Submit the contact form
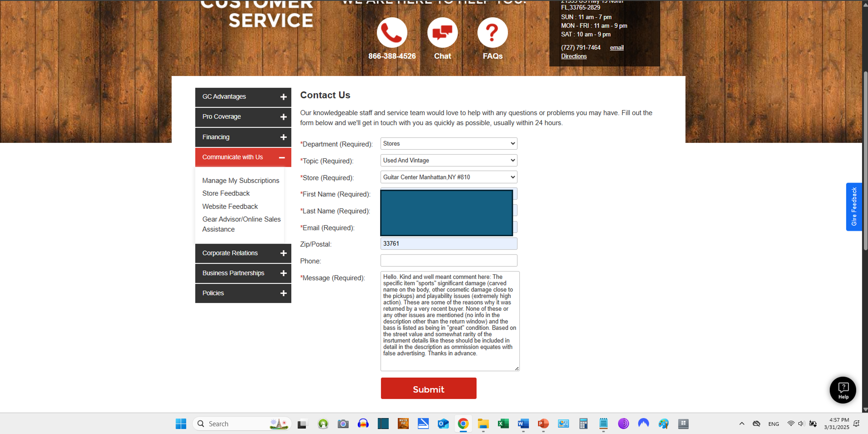This screenshot has height=434, width=868. point(429,388)
